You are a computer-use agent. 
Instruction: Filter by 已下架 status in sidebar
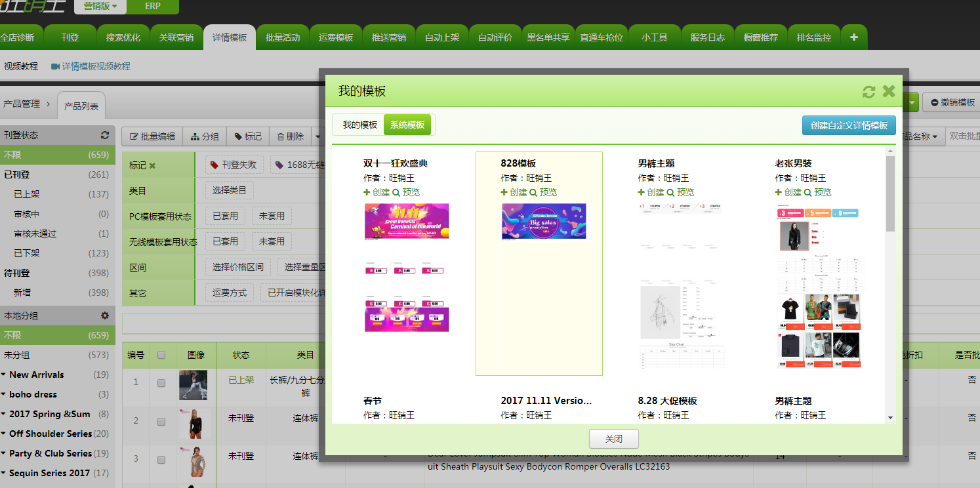pyautogui.click(x=57, y=253)
